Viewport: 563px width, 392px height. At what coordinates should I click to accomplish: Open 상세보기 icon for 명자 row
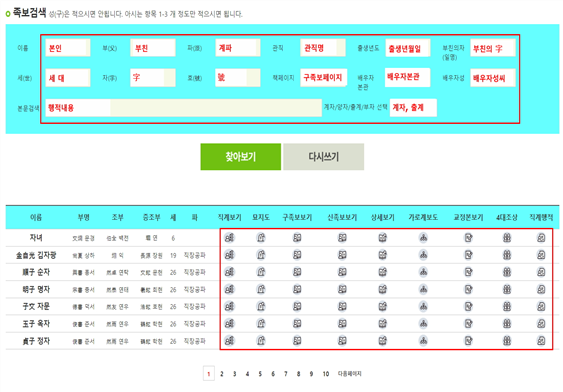pyautogui.click(x=383, y=289)
